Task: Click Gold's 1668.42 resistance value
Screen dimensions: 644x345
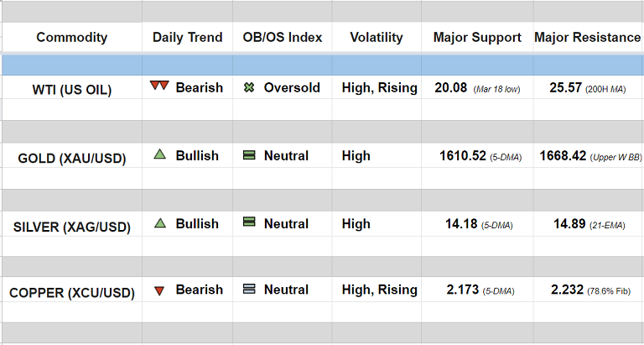Action: coord(563,155)
